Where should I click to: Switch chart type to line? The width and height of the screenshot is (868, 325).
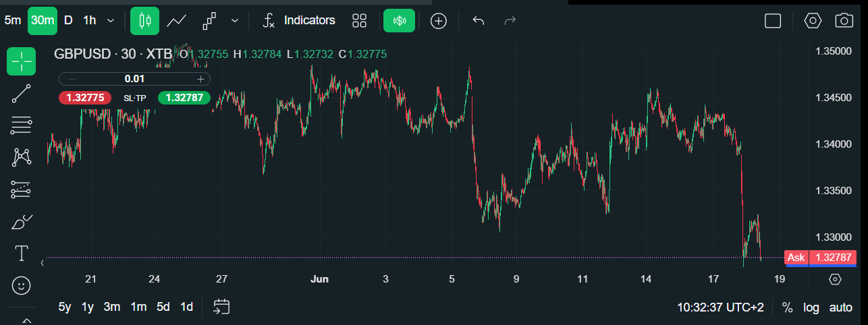click(177, 20)
